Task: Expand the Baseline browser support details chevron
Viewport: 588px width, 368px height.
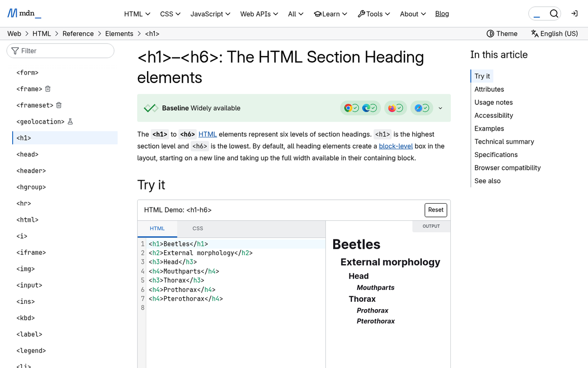Action: tap(440, 108)
